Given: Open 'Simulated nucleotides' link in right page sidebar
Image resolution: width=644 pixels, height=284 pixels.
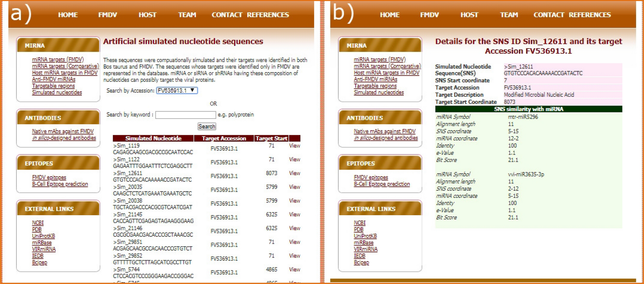Looking at the screenshot, I should (x=379, y=93).
